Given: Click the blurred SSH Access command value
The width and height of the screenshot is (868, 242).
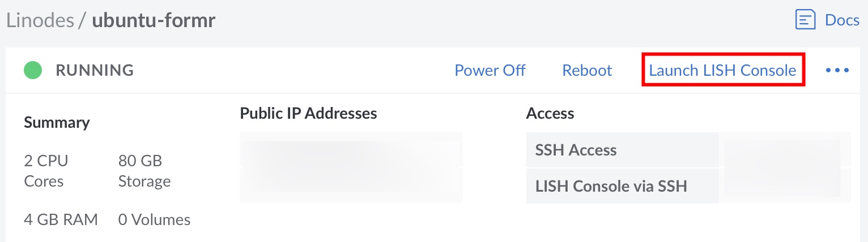Looking at the screenshot, I should 785,150.
